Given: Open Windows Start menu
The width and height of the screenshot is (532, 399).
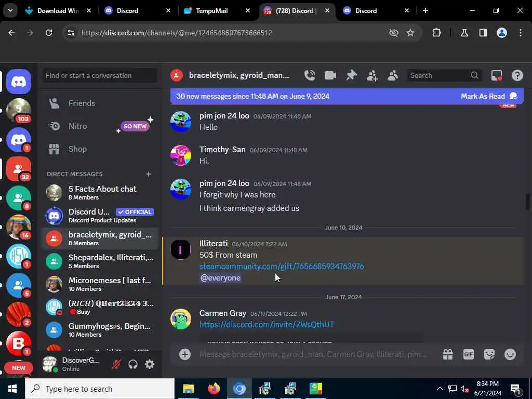Looking at the screenshot, I should pos(12,389).
